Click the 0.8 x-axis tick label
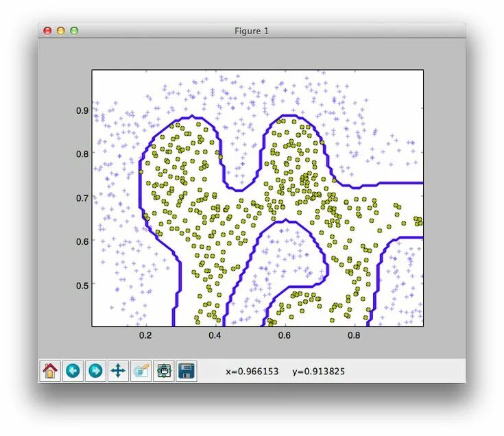 coord(354,335)
